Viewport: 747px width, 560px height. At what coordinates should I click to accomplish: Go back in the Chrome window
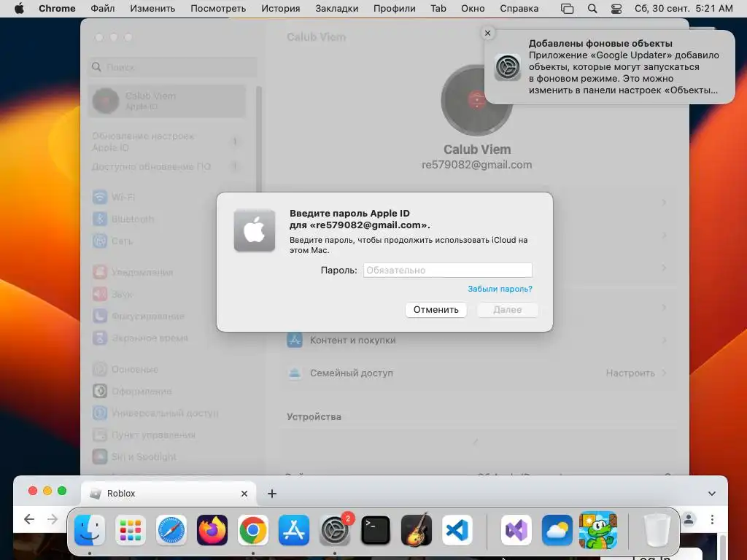pos(29,519)
